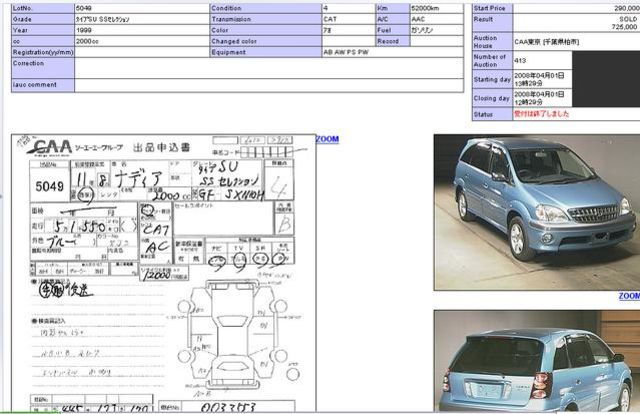Select the Result price 725,000
The image size is (640, 414).
625,27
